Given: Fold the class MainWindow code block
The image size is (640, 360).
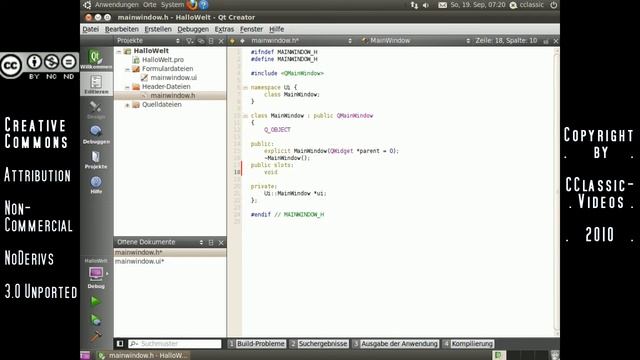Looking at the screenshot, I should (246, 116).
